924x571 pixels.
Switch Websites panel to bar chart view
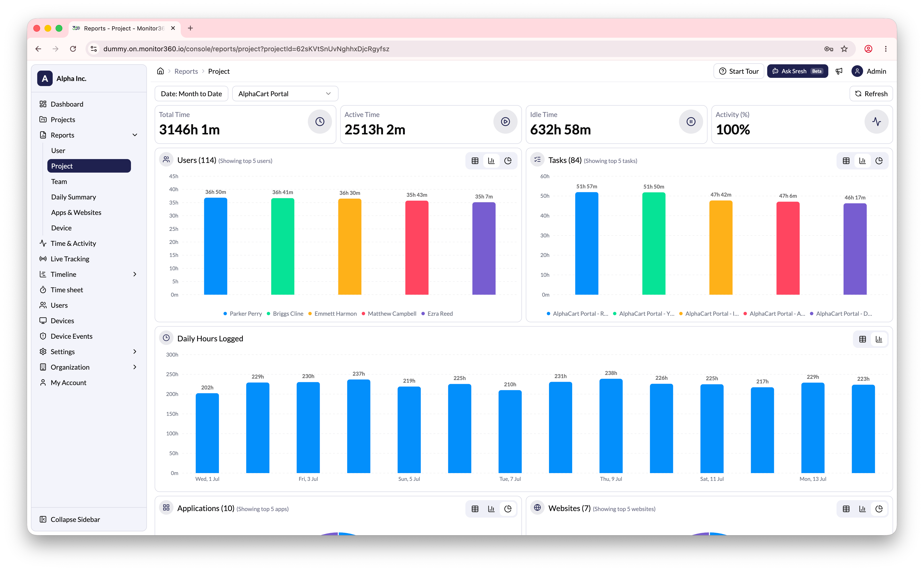862,509
